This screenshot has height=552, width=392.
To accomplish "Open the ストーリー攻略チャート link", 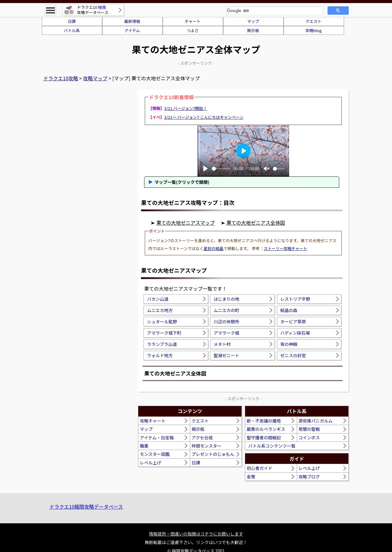I will pyautogui.click(x=285, y=249).
